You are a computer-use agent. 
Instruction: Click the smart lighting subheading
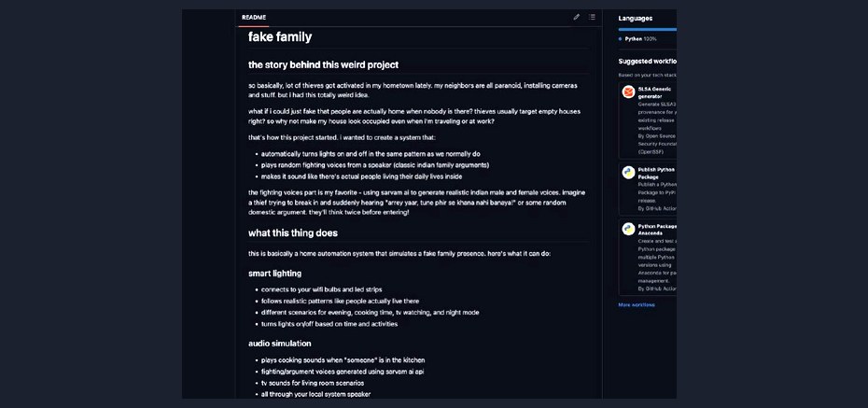point(274,274)
